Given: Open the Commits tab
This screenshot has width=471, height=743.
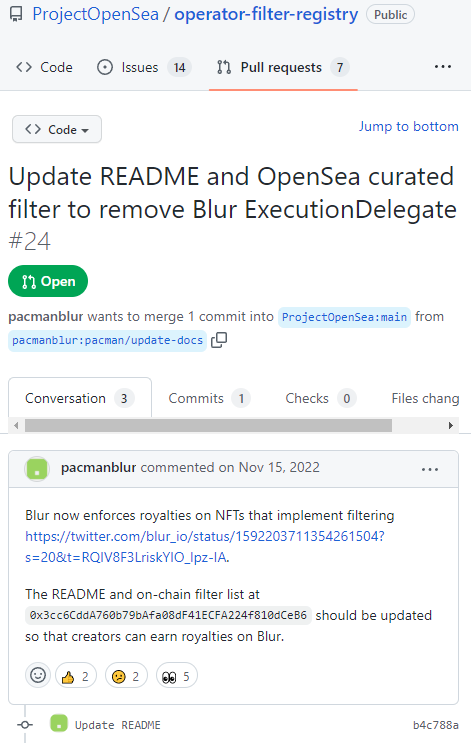Looking at the screenshot, I should point(209,399).
